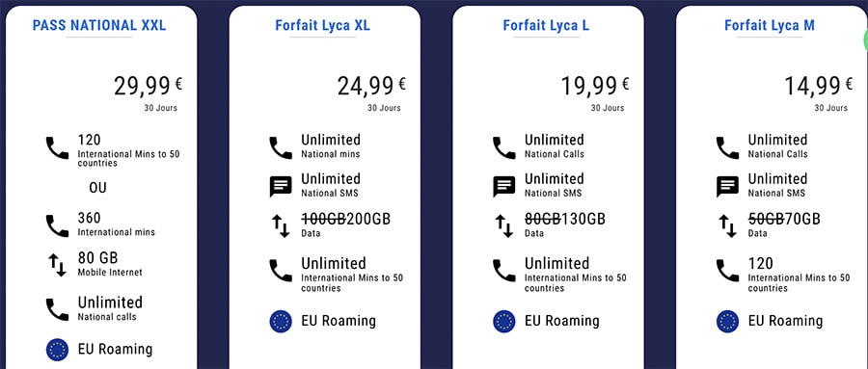868x369 pixels.
Task: Select the Forfait Lyca M heading
Action: [x=770, y=25]
